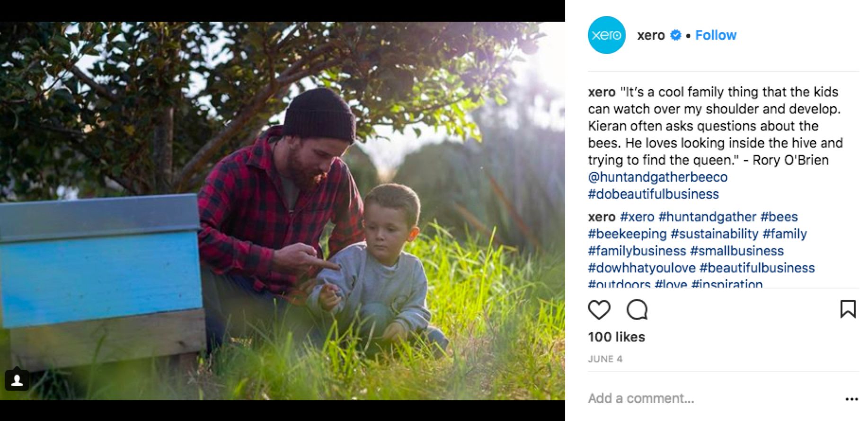The width and height of the screenshot is (868, 421).
Task: Open the #smallbusiness hashtag
Action: (x=736, y=251)
